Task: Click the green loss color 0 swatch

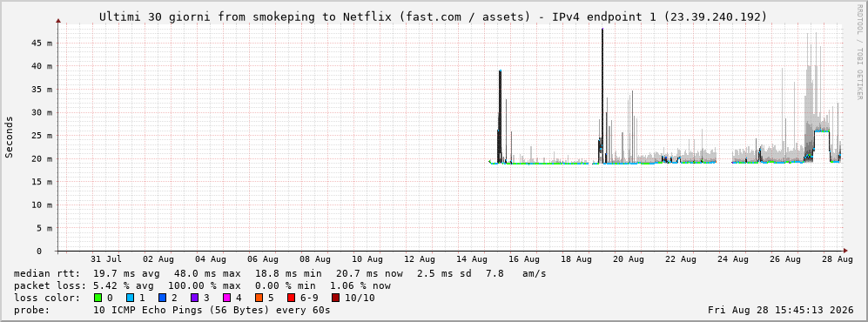Action: (98, 299)
